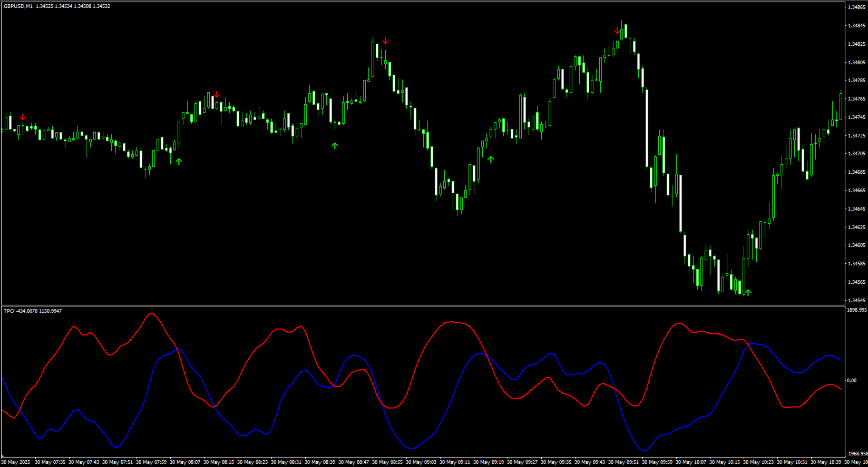868x467 pixels.
Task: Click the 30 May 09:51 time label
Action: click(x=623, y=462)
